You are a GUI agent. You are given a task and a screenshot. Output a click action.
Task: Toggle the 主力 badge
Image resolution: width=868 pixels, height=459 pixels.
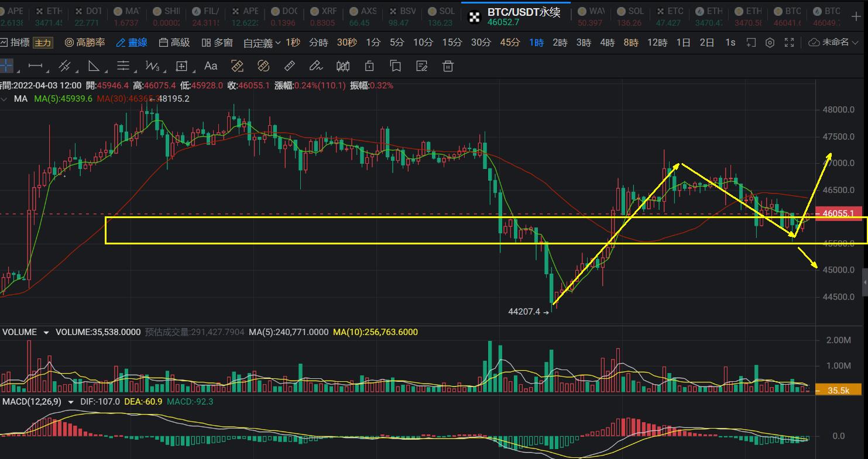click(x=43, y=43)
